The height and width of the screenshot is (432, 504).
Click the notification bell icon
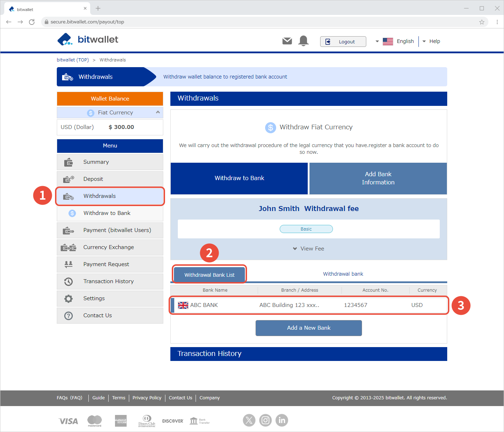click(x=303, y=41)
